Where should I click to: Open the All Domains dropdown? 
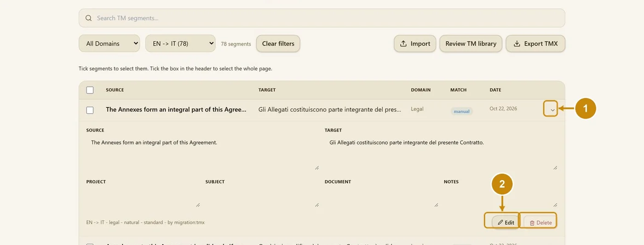pos(109,43)
